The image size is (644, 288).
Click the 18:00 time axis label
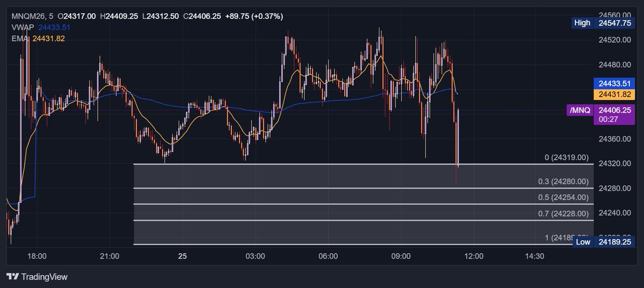[36, 256]
